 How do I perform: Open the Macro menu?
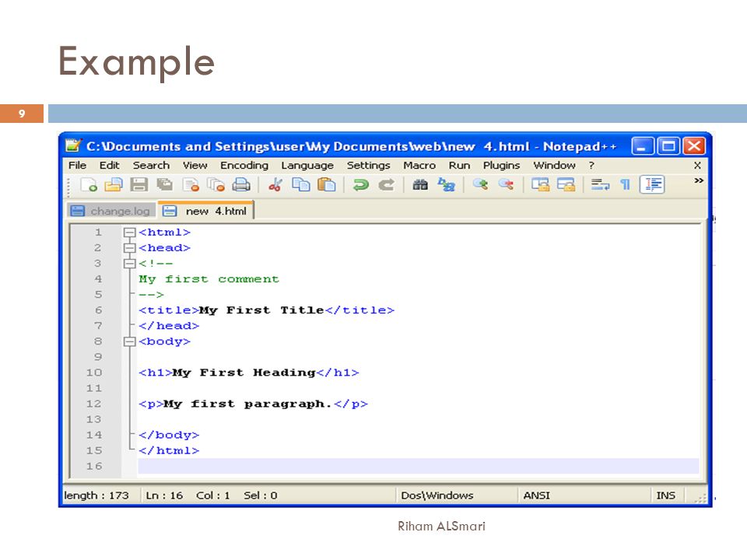coord(419,165)
